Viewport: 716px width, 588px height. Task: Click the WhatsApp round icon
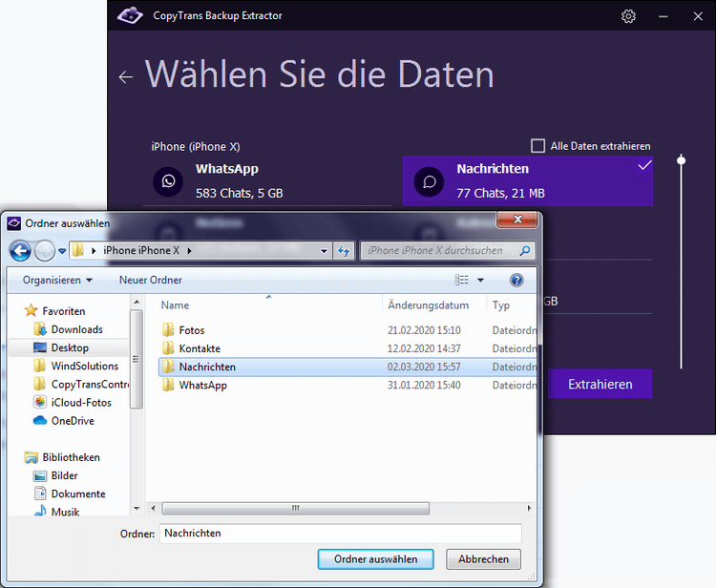pyautogui.click(x=168, y=181)
